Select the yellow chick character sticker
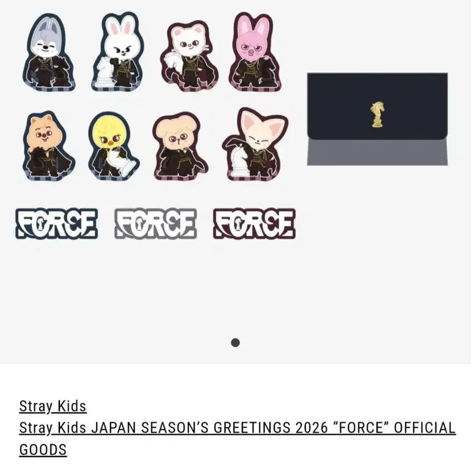The image size is (476, 476). [113, 146]
